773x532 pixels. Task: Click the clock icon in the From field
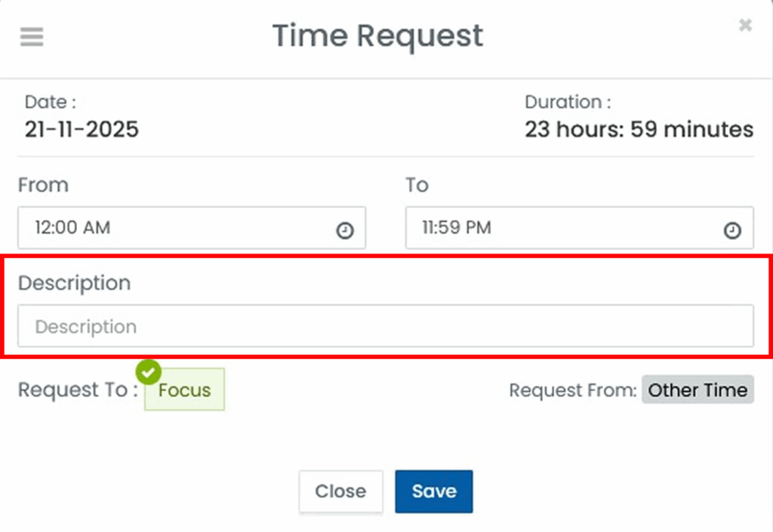click(344, 231)
